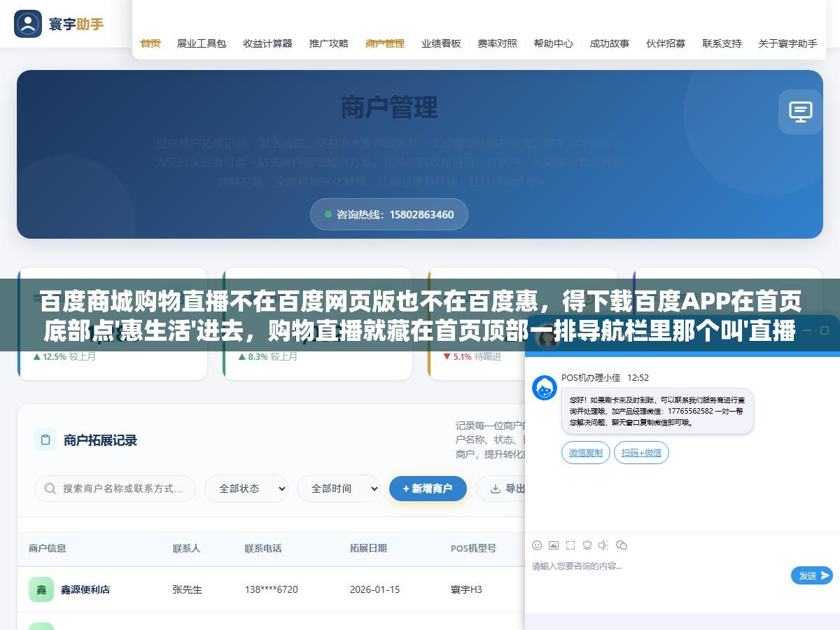The width and height of the screenshot is (840, 630).
Task: Click the 微信复制 button in chat
Action: coord(586,453)
